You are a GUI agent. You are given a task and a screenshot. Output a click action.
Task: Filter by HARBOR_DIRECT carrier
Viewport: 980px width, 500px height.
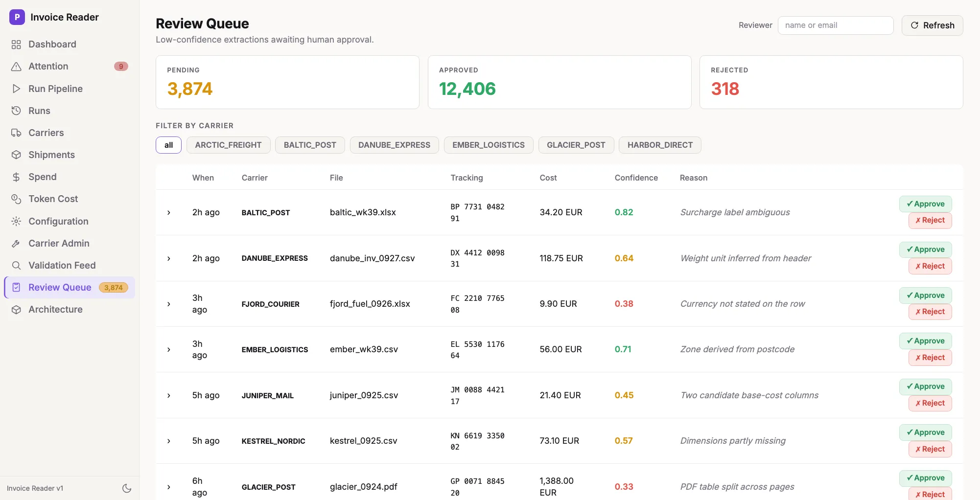[x=660, y=145]
